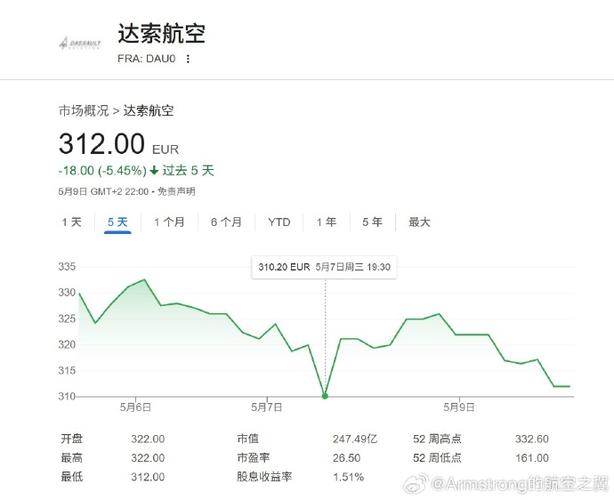Show the 1 个月 chart range
Viewport: 614px width, 500px height.
(x=169, y=222)
